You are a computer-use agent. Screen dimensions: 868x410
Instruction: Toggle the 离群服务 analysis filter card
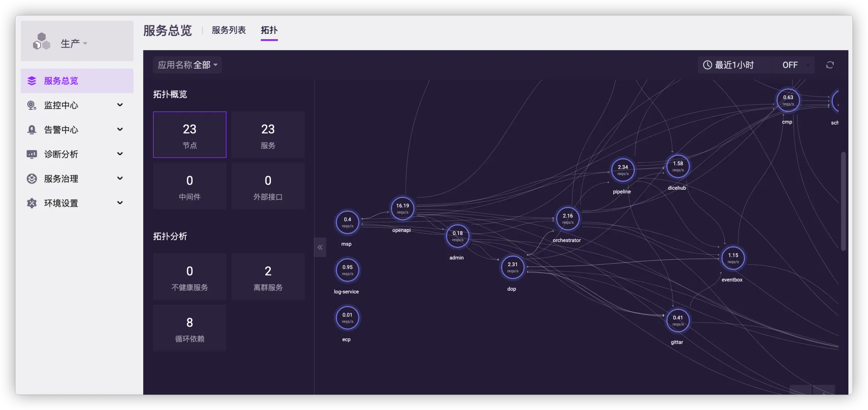point(268,277)
